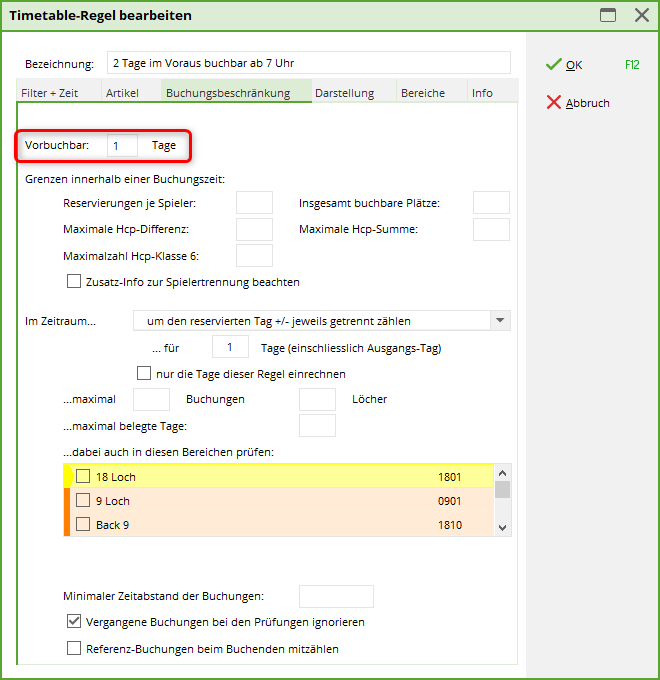The height and width of the screenshot is (680, 660).
Task: Click the Vorbuchbar Tage input field
Action: 122,146
